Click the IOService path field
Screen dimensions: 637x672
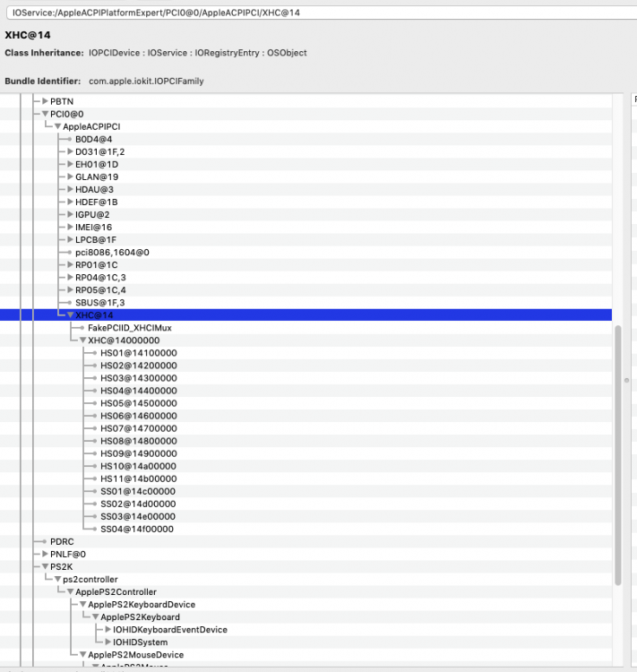coord(322,13)
